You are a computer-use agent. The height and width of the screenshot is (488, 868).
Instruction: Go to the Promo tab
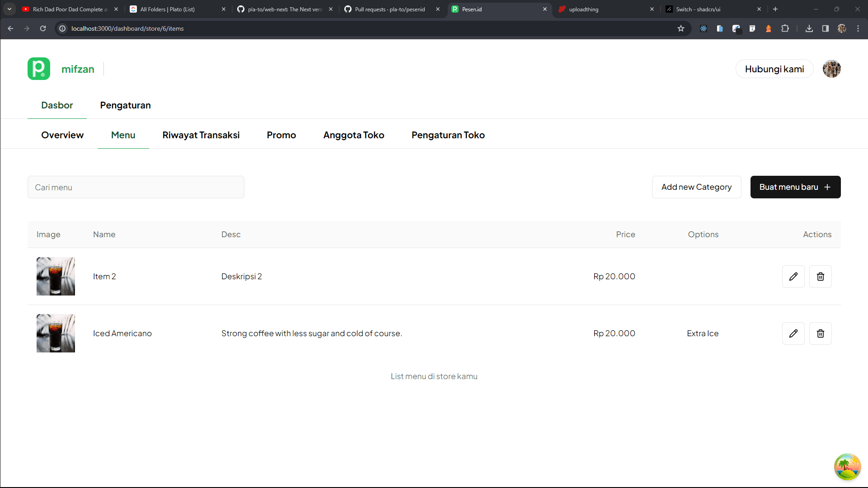point(281,135)
